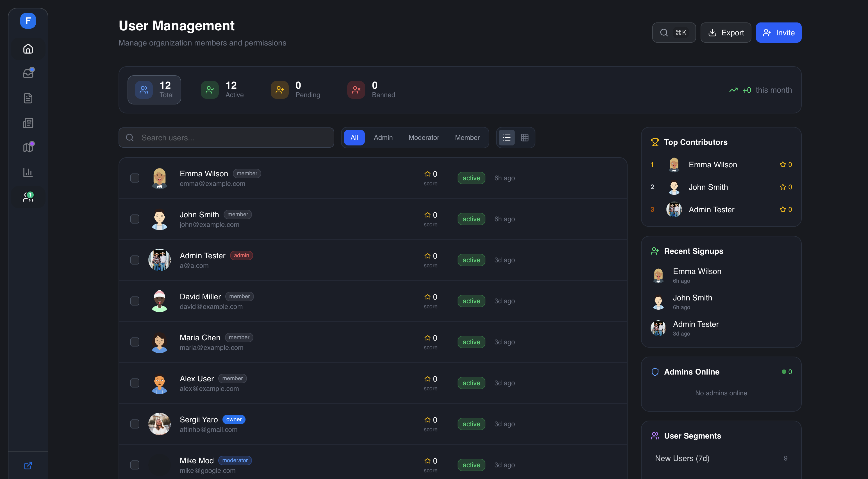Image resolution: width=868 pixels, height=479 pixels.
Task: Switch to grid view layout
Action: coord(524,137)
